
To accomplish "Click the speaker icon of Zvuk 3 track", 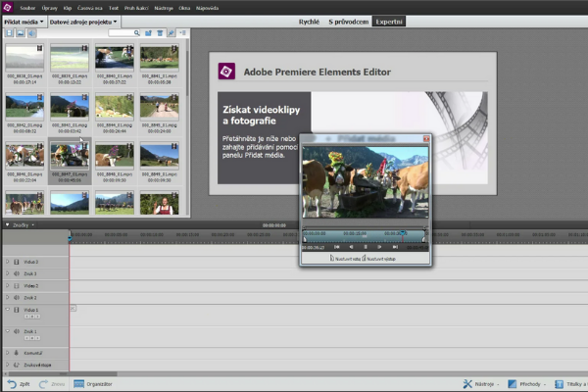I will [17, 273].
